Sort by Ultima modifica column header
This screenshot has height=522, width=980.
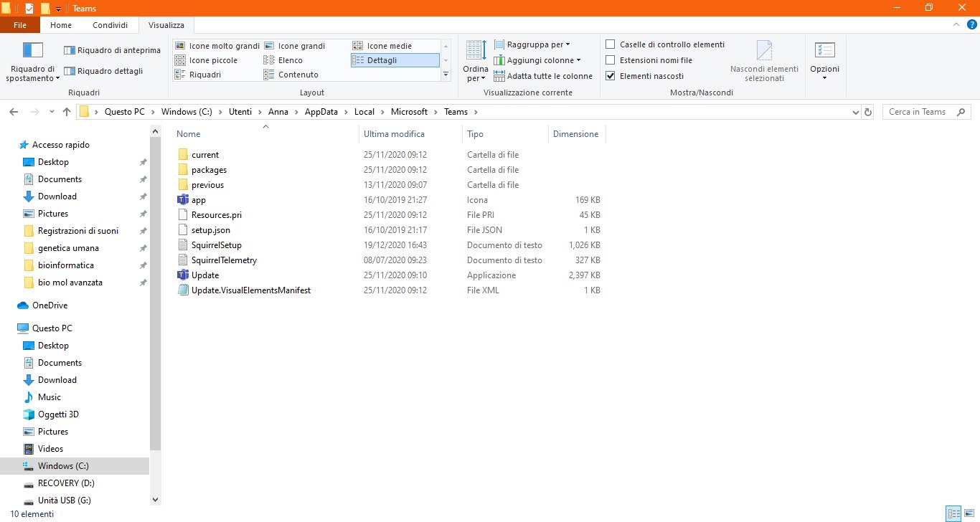[410, 134]
